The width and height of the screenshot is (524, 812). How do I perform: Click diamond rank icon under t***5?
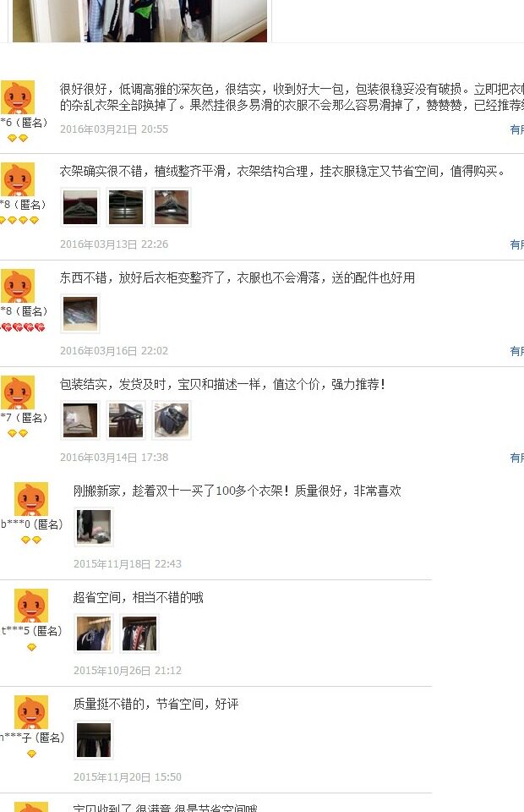click(31, 647)
